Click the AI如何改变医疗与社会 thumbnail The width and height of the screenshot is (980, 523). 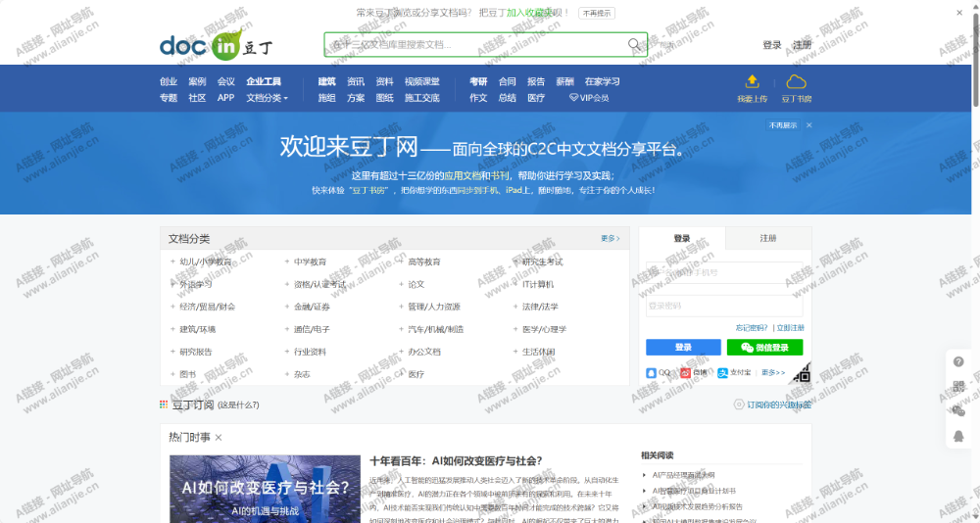point(265,489)
